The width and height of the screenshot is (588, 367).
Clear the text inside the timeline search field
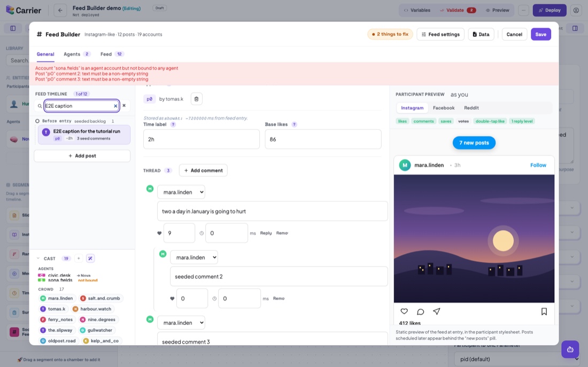(115, 106)
